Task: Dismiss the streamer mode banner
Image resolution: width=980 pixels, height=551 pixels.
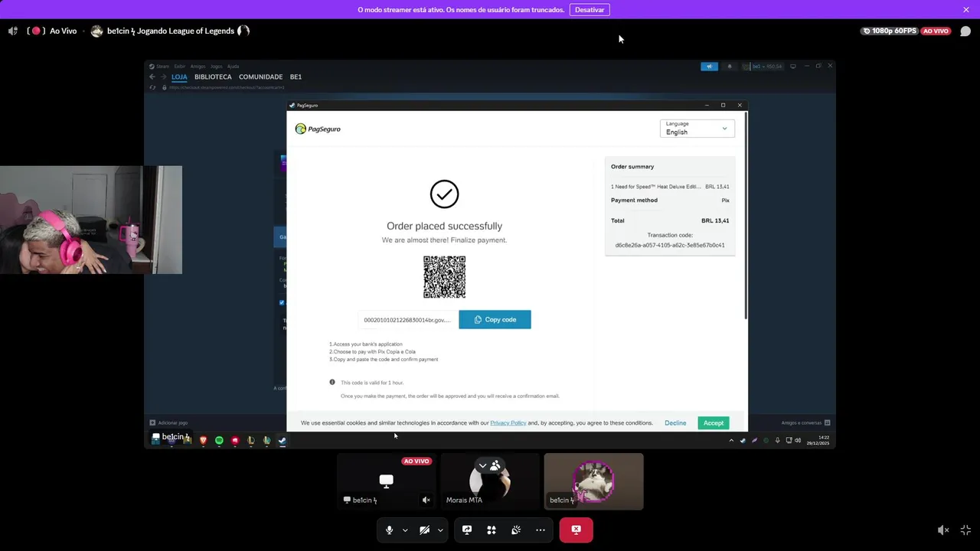Action: 966,10
